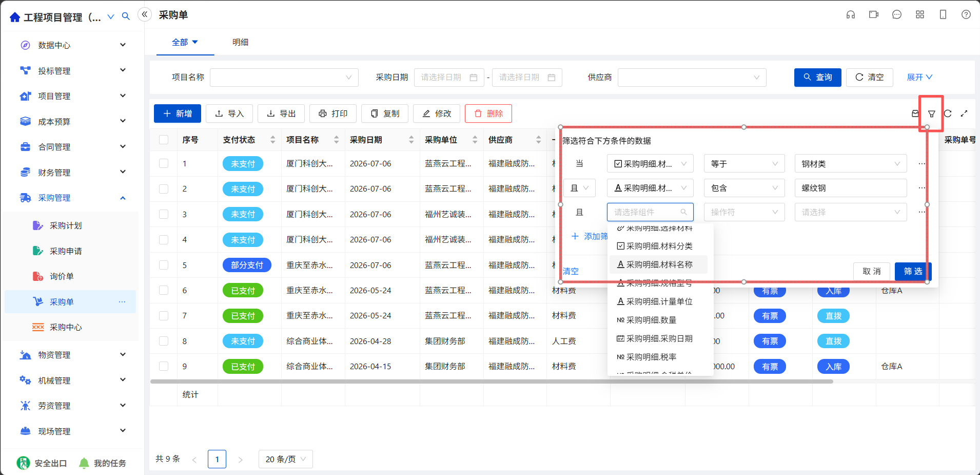980x475 pixels.
Task: Open the 等于 operator dropdown
Action: click(x=744, y=164)
